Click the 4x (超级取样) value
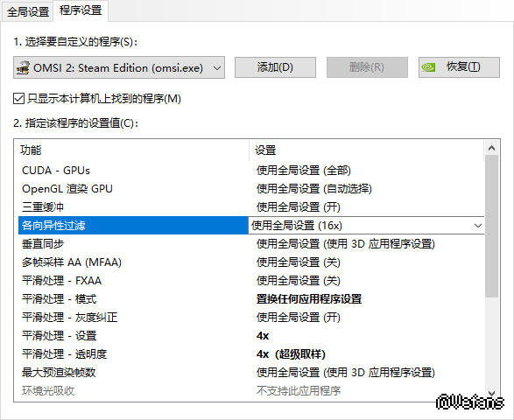The height and width of the screenshot is (420, 514). [x=291, y=353]
